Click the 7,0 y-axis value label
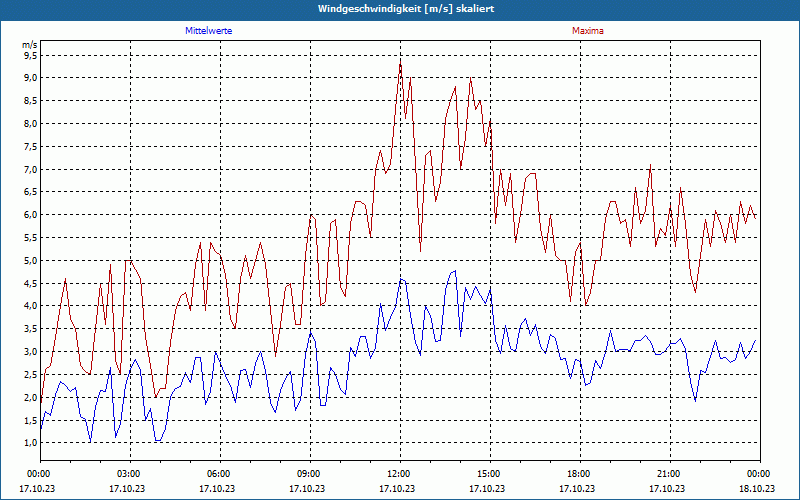This screenshot has height=500, width=800. click(x=31, y=169)
